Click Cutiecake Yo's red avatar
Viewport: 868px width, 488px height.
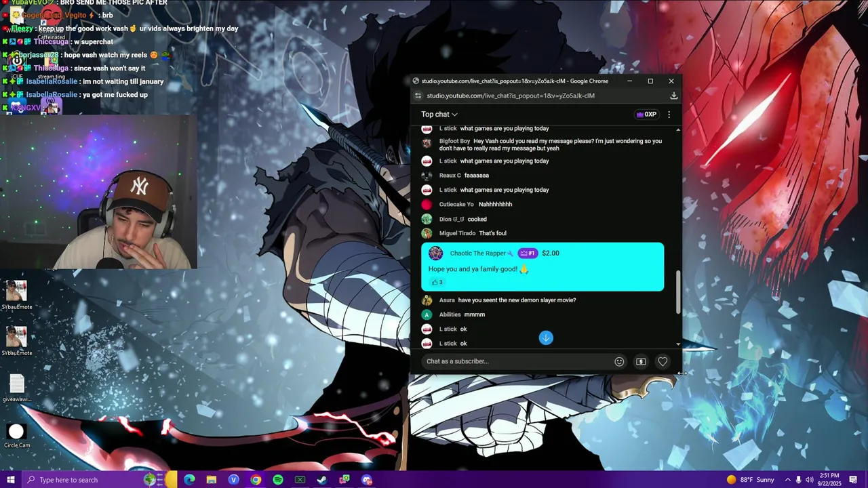(x=427, y=204)
